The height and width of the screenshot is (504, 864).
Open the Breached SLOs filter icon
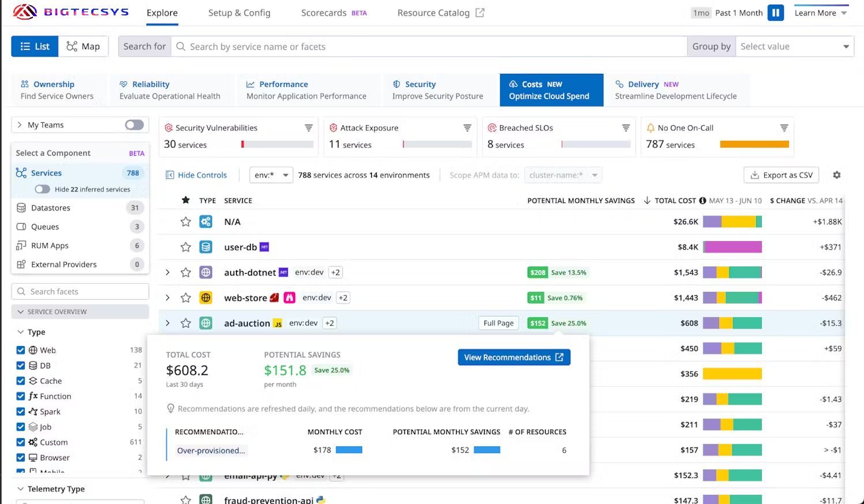[626, 127]
